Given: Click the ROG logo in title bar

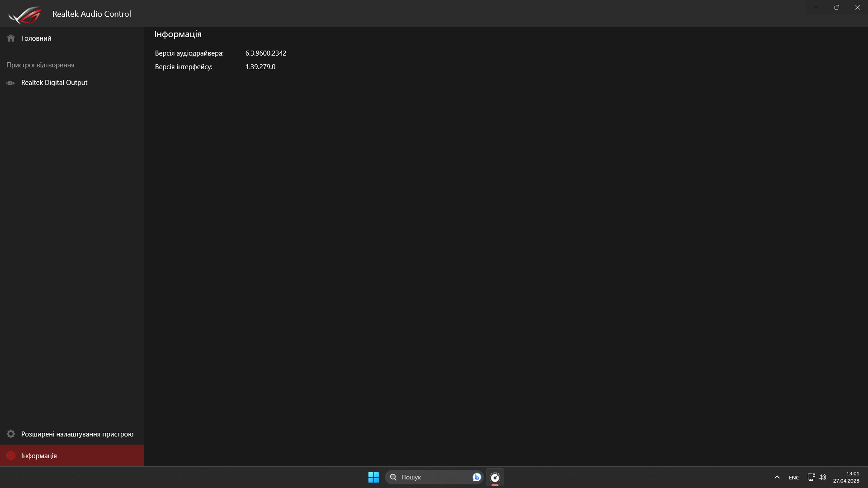Looking at the screenshot, I should (x=25, y=14).
